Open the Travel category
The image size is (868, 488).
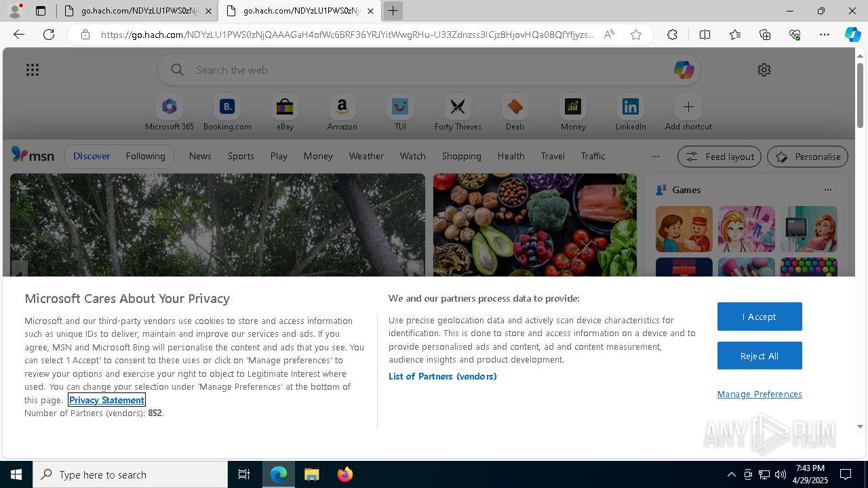pyautogui.click(x=553, y=156)
